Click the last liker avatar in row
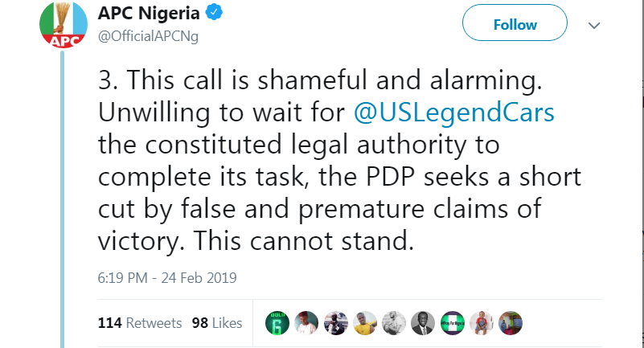Viewport: 644px width, 348px height. (x=511, y=323)
